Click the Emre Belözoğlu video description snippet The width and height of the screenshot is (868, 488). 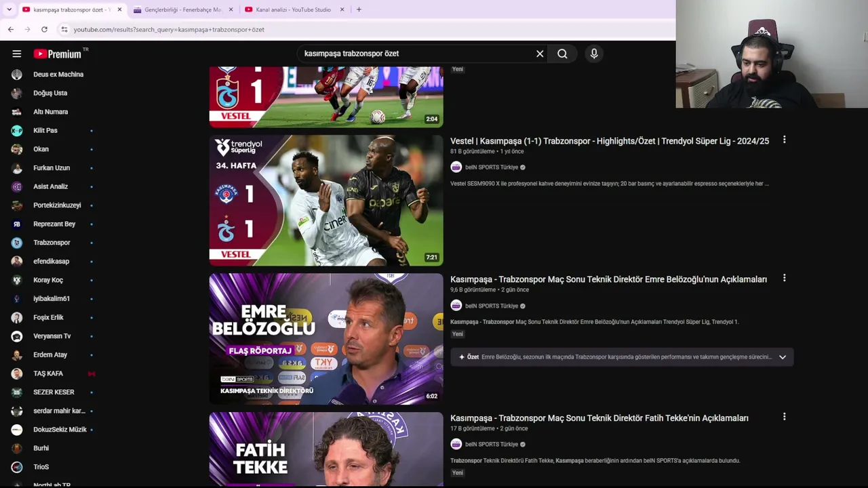(x=594, y=322)
